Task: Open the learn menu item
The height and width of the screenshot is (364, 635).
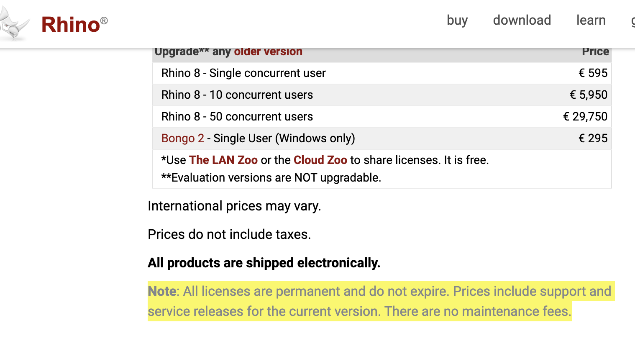Action: click(x=591, y=20)
